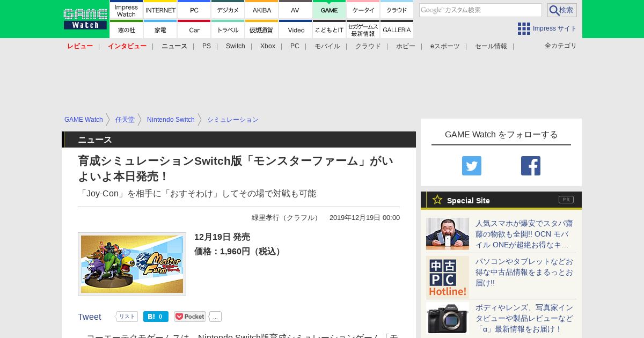Open 全カテゴリ link
The width and height of the screenshot is (644, 338).
click(561, 46)
